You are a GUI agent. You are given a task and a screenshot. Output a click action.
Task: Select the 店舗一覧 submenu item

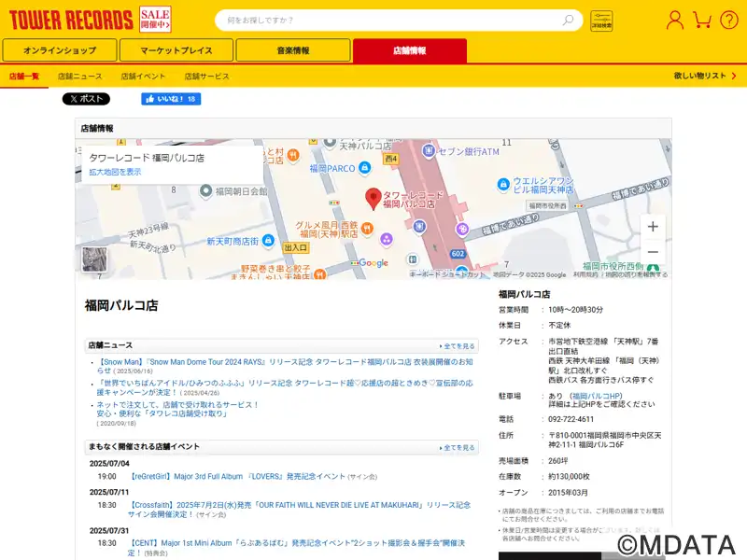point(24,77)
